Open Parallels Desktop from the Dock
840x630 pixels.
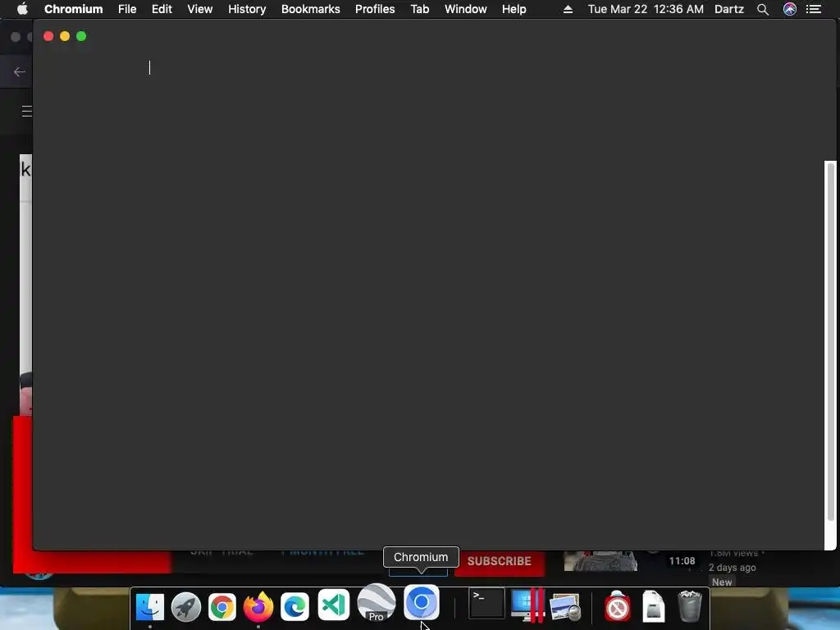[527, 605]
